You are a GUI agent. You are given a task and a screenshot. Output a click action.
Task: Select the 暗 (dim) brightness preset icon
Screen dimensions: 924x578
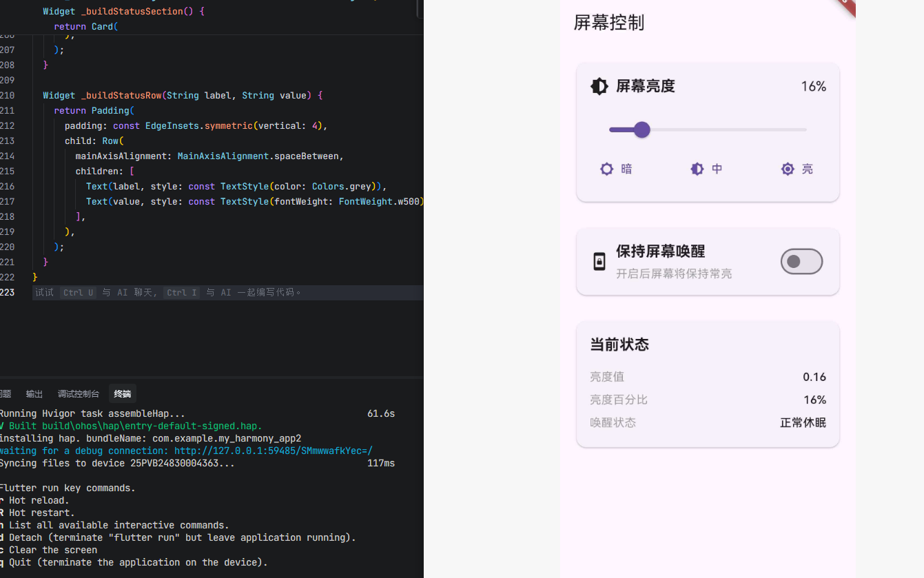click(606, 169)
